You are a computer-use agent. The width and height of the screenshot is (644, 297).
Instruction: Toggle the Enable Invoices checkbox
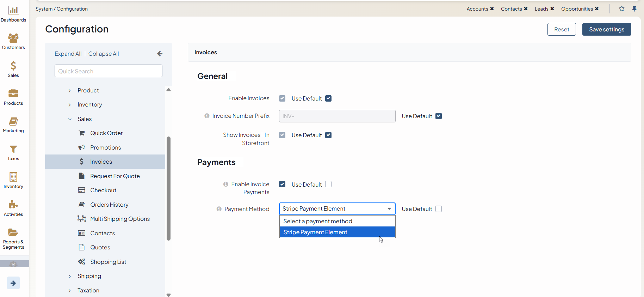[282, 98]
